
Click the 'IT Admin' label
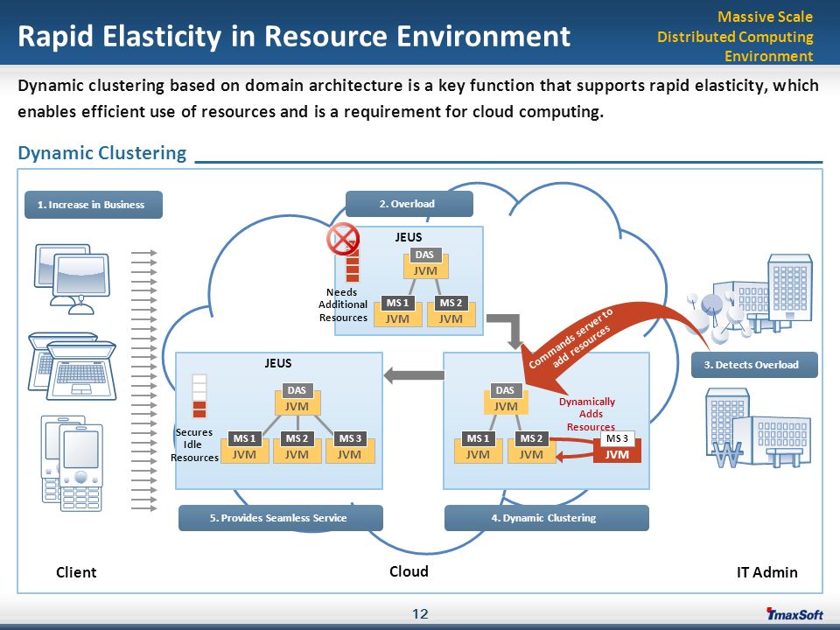pos(767,572)
